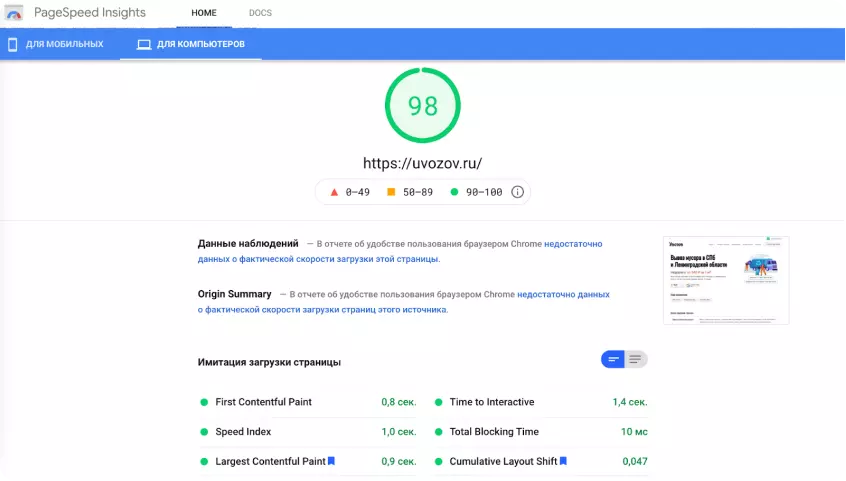The image size is (846, 481).
Task: Click the green dot for Total Blocking Time
Action: pyautogui.click(x=439, y=432)
